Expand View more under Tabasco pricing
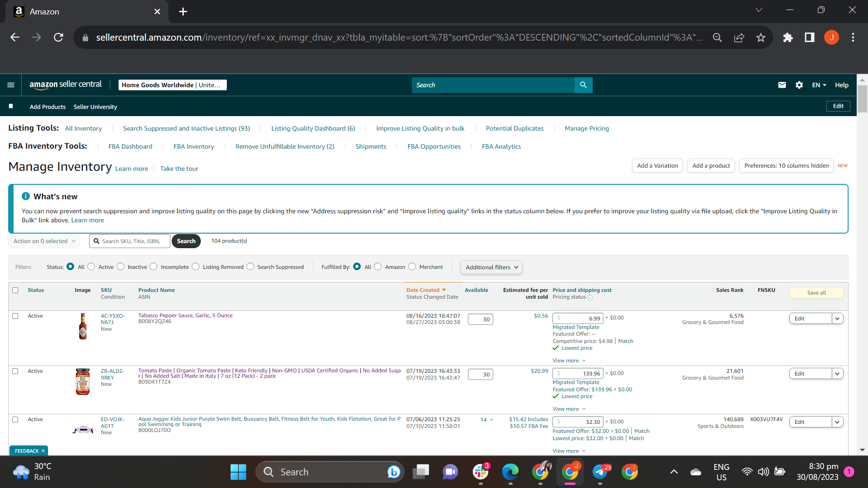 (x=569, y=361)
